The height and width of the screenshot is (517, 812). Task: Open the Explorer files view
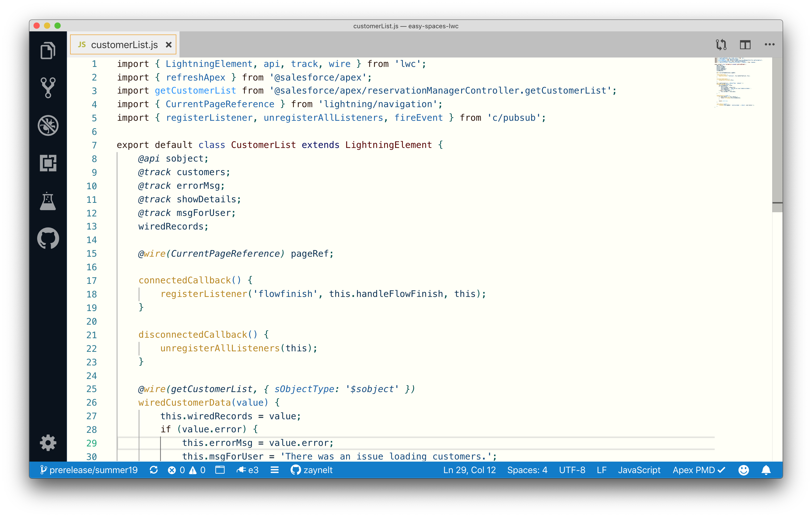click(x=48, y=50)
